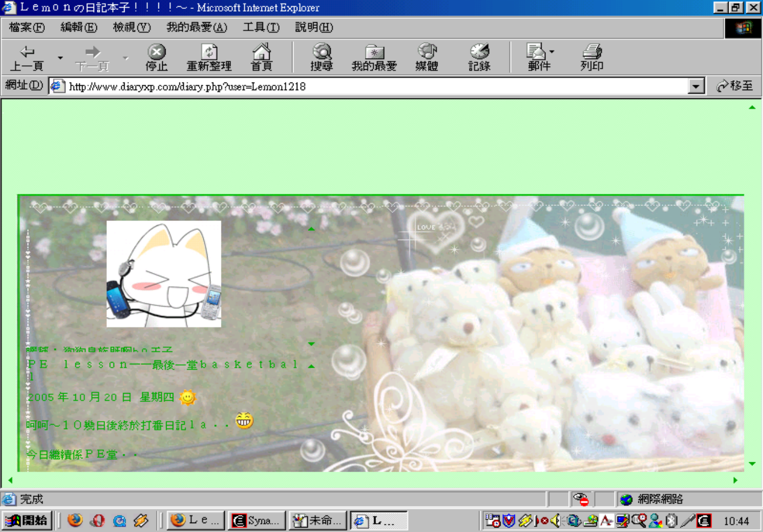763x532 pixels.
Task: Click the address bar URL field
Action: coord(377,86)
